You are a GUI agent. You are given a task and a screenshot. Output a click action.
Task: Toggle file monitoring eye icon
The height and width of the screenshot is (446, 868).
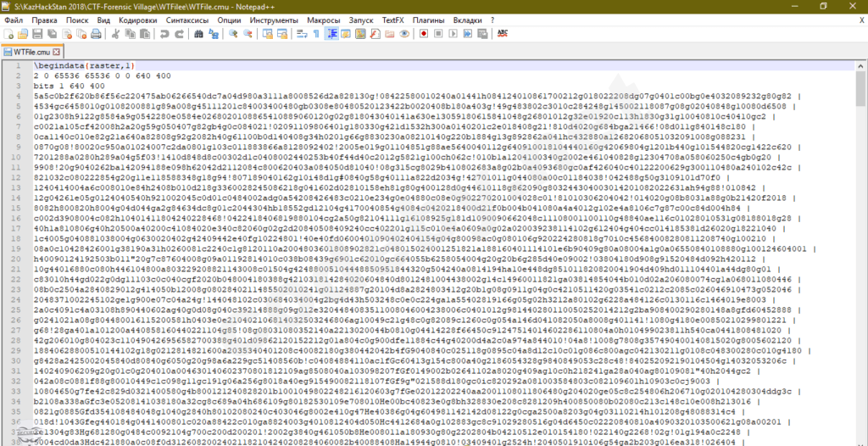pyautogui.click(x=404, y=34)
